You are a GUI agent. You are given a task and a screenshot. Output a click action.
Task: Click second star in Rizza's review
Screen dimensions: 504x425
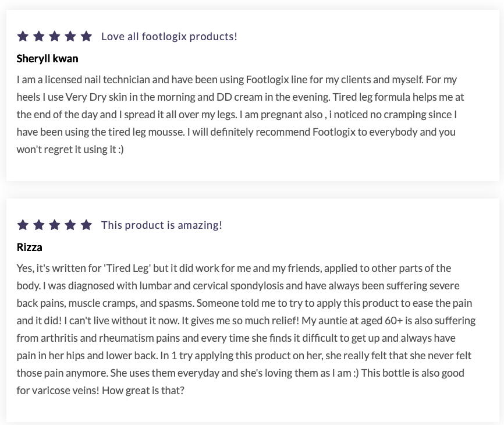pyautogui.click(x=39, y=225)
